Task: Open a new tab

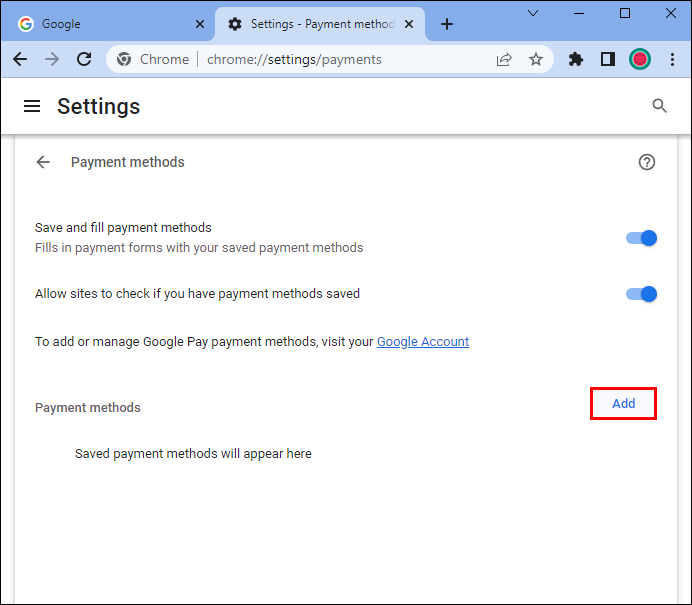Action: (447, 24)
